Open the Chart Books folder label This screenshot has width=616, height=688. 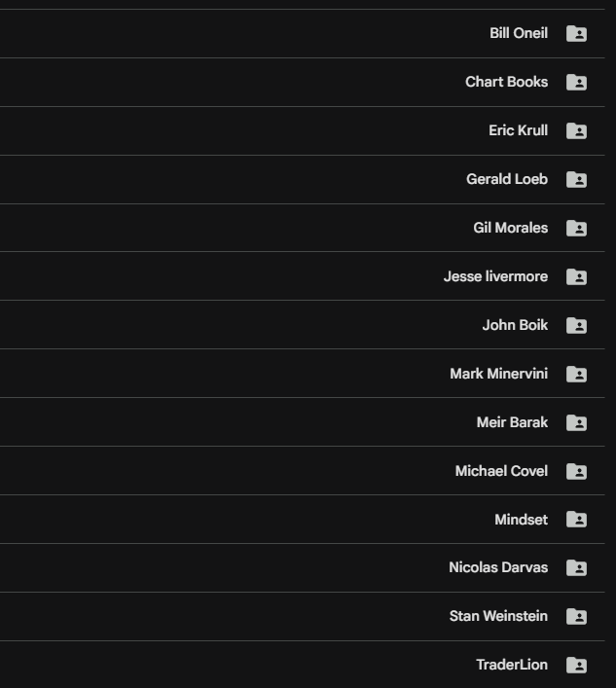[x=506, y=82]
